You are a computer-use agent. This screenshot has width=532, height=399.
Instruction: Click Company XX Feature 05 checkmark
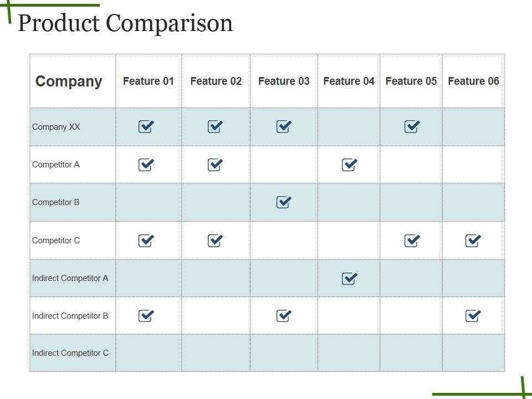[412, 127]
